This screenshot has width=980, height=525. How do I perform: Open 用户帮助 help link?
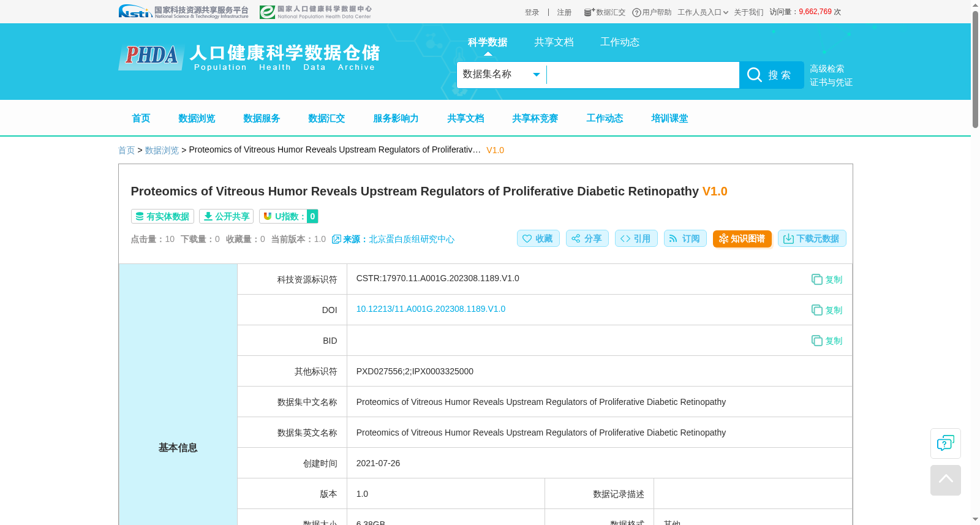pos(652,12)
